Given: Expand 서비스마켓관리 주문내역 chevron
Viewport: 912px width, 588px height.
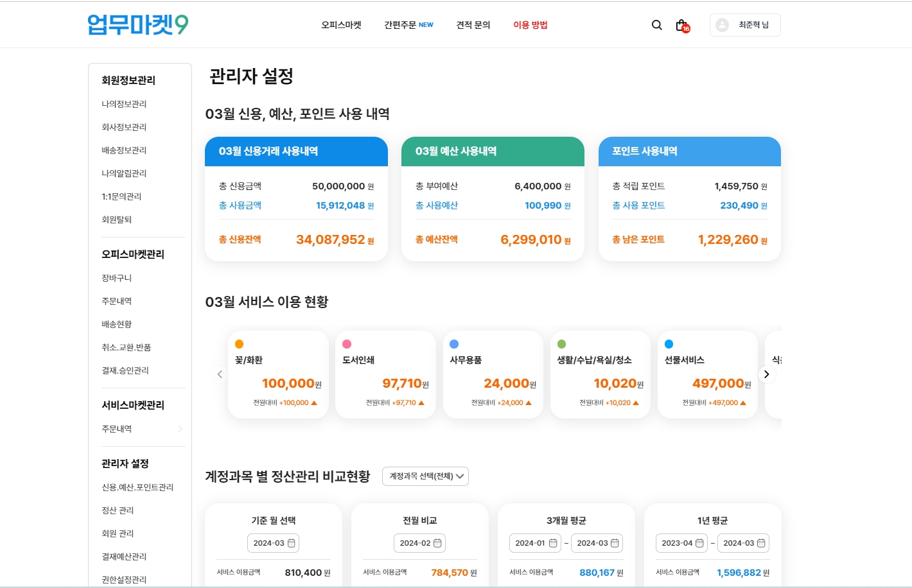Looking at the screenshot, I should pyautogui.click(x=180, y=429).
